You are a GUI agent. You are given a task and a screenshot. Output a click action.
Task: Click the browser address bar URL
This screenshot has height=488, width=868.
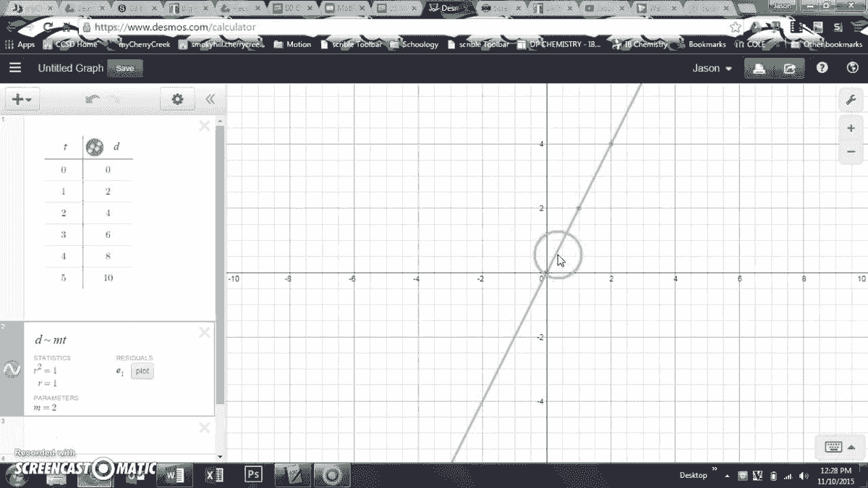[x=174, y=27]
